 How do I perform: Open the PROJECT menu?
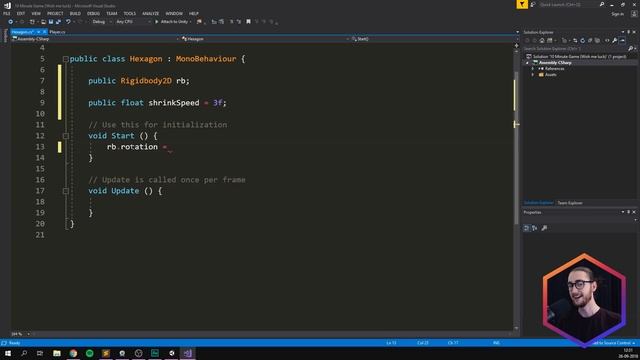click(55, 13)
